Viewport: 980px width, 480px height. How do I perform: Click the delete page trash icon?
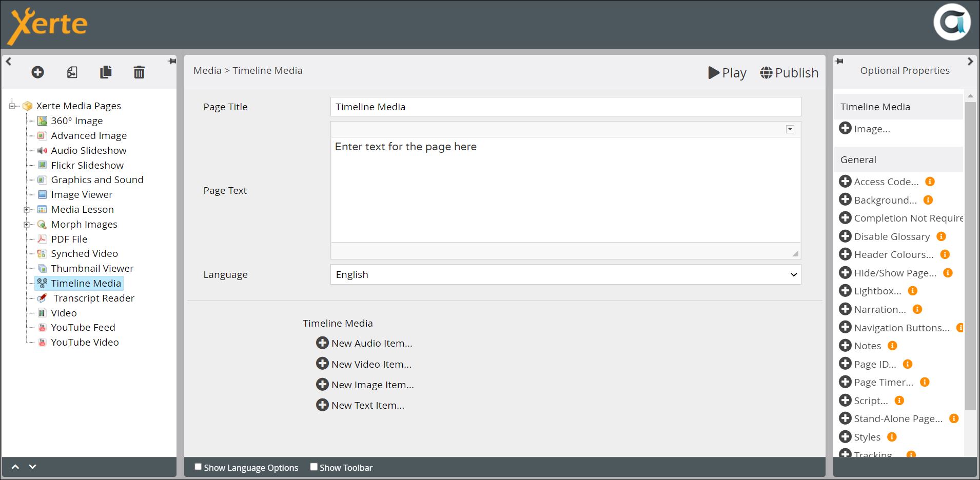(x=139, y=72)
